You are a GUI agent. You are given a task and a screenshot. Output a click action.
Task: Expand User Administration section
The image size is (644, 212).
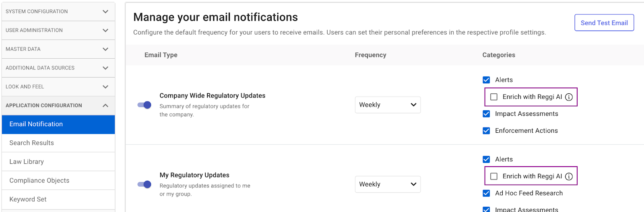point(58,30)
